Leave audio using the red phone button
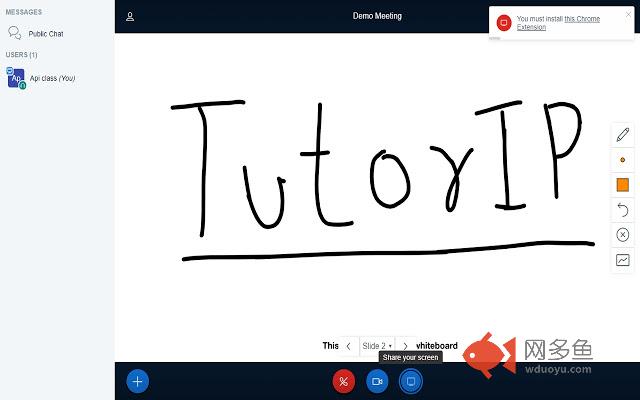640x400 pixels. tap(344, 382)
